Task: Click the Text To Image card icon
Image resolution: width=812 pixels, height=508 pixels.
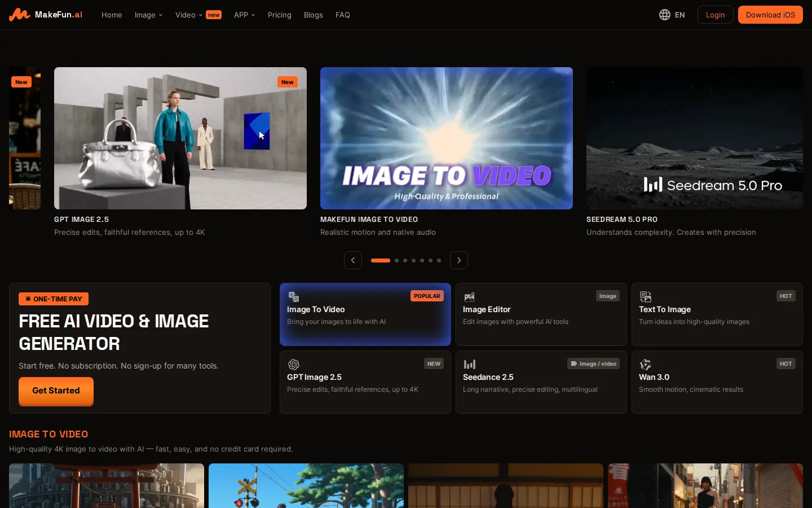Action: pyautogui.click(x=646, y=297)
